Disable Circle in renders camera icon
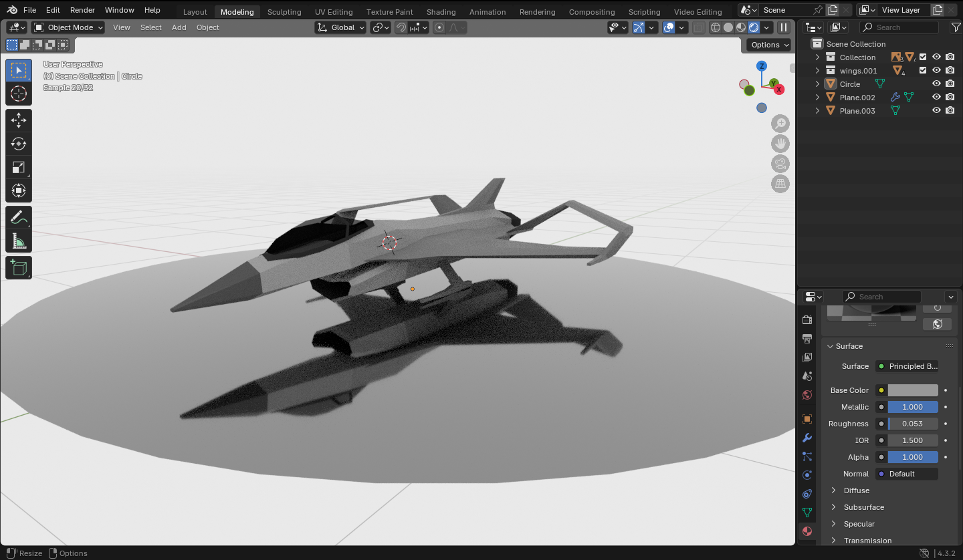This screenshot has width=963, height=560. pos(950,84)
